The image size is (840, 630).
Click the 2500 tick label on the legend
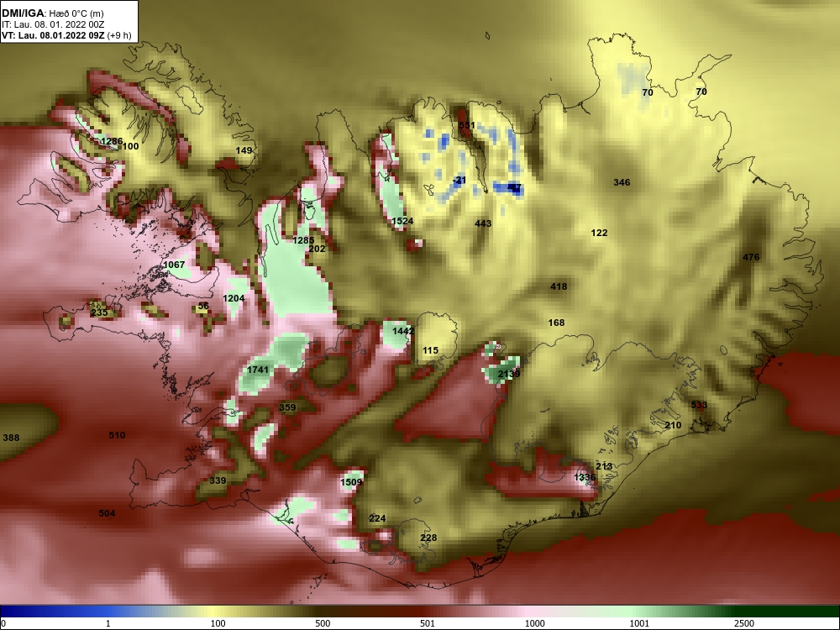[744, 623]
